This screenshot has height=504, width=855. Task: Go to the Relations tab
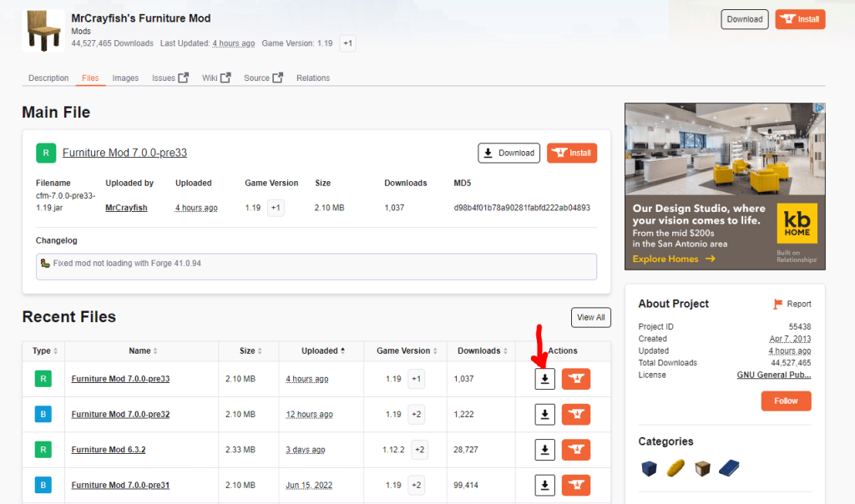[x=313, y=78]
